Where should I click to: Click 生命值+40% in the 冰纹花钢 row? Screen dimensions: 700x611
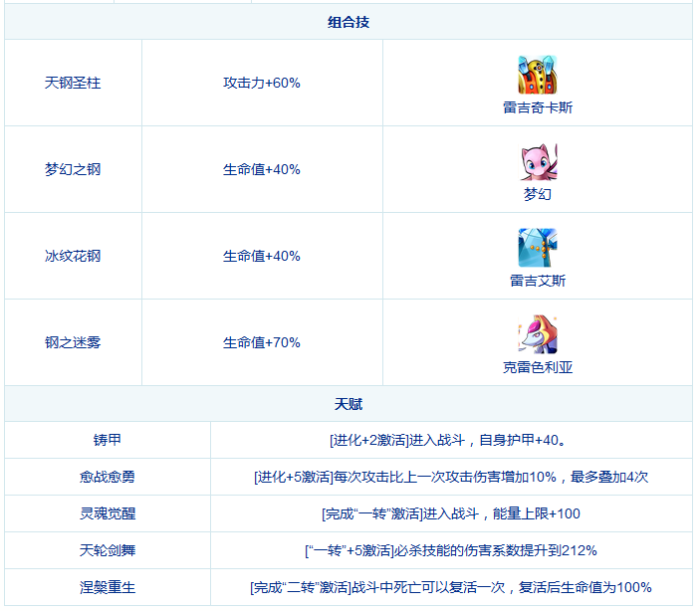[x=262, y=256]
